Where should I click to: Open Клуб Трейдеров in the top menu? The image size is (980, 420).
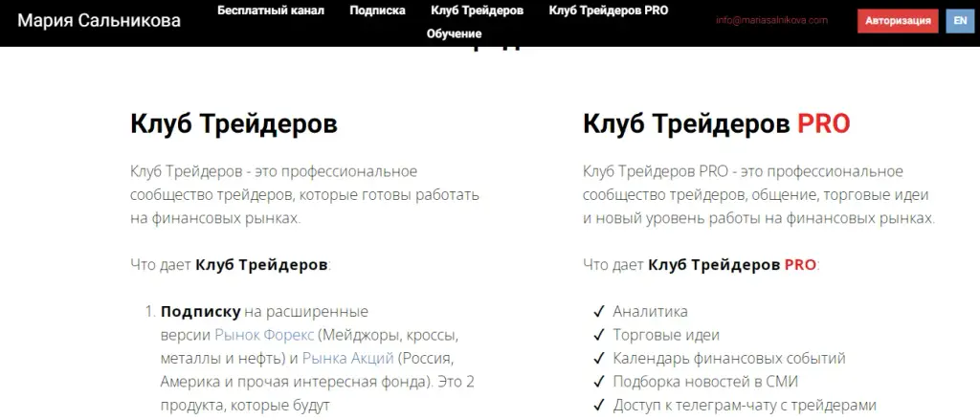(x=477, y=11)
